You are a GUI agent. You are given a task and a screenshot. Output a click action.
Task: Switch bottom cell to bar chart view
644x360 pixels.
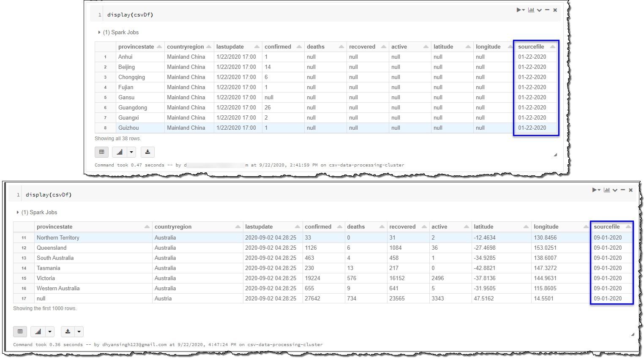pos(38,332)
